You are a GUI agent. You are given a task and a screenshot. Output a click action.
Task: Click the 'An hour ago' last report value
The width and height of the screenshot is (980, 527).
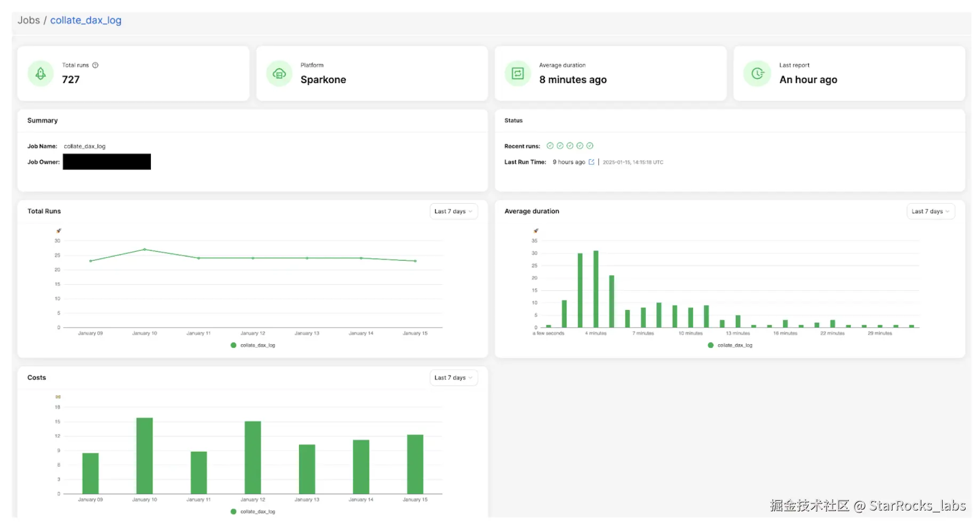click(x=808, y=79)
